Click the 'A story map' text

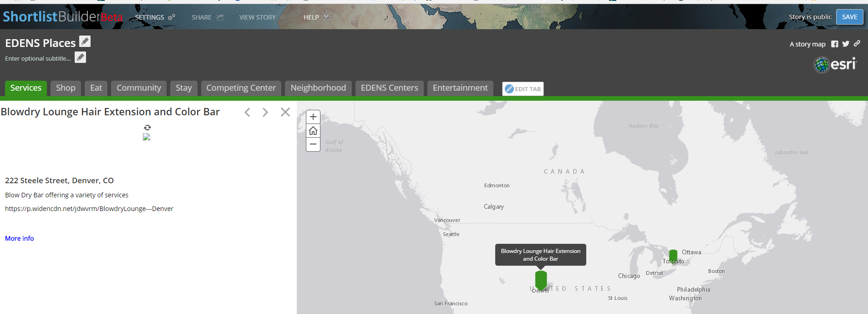(807, 44)
